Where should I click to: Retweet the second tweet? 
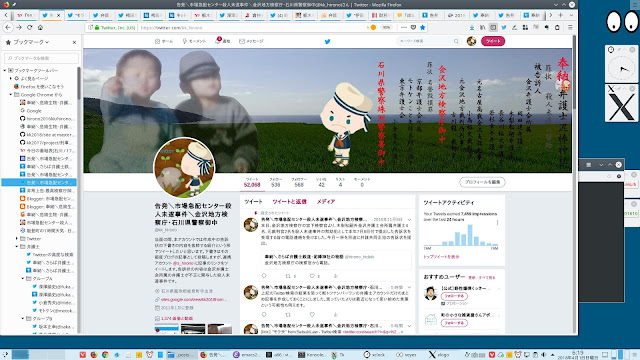click(288, 314)
